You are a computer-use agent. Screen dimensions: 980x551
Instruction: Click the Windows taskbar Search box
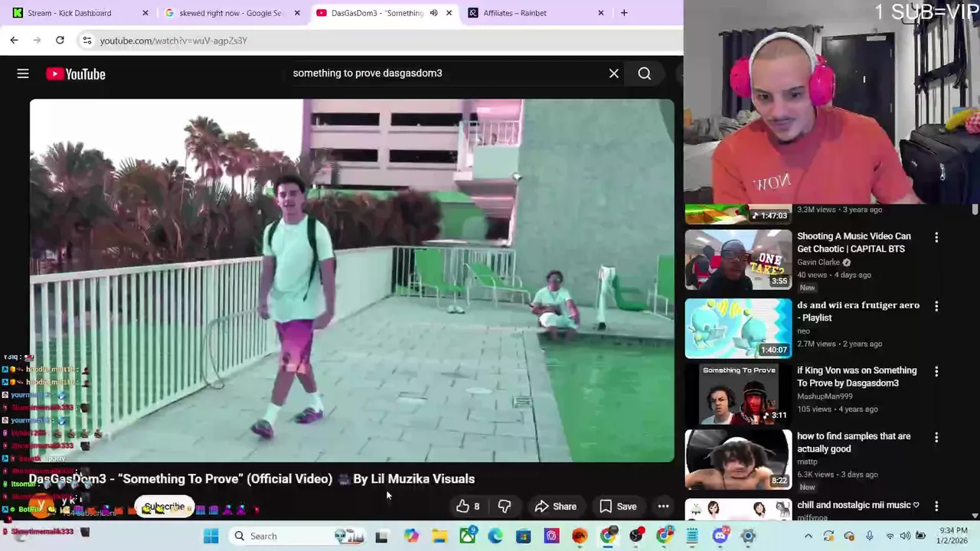pos(299,536)
